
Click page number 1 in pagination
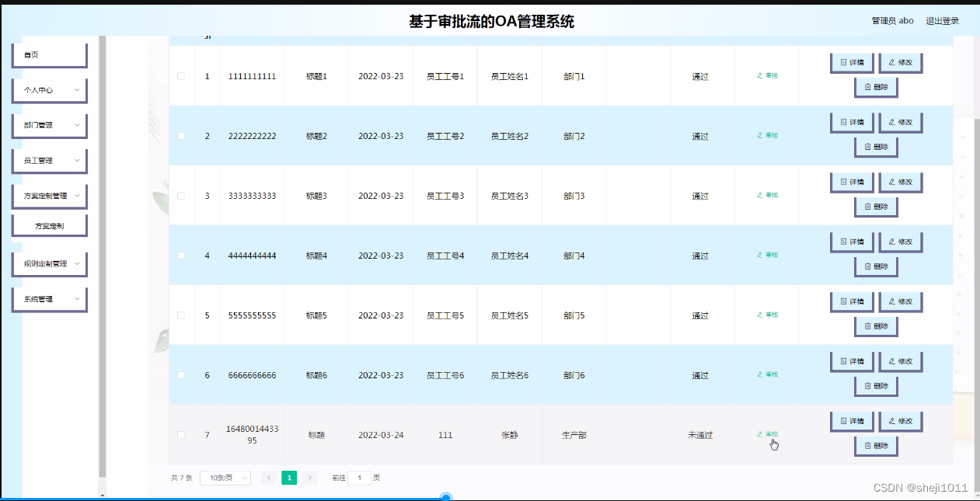click(289, 478)
